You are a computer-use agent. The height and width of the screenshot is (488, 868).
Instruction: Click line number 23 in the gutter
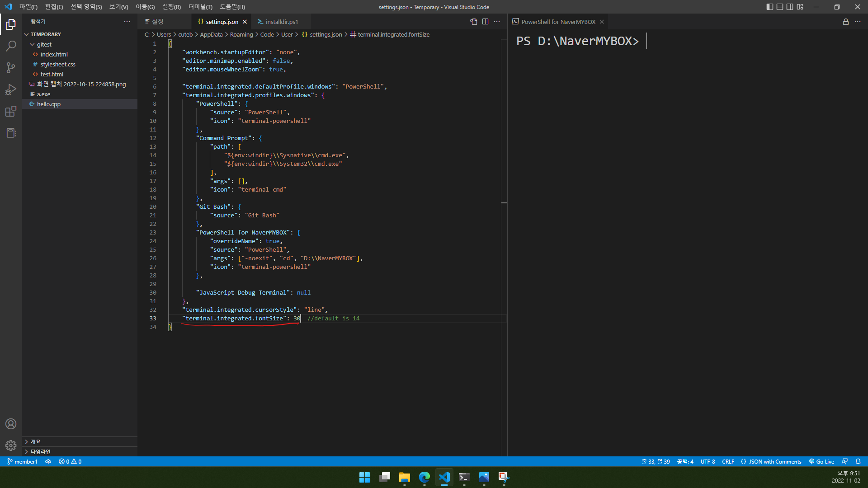tap(153, 232)
